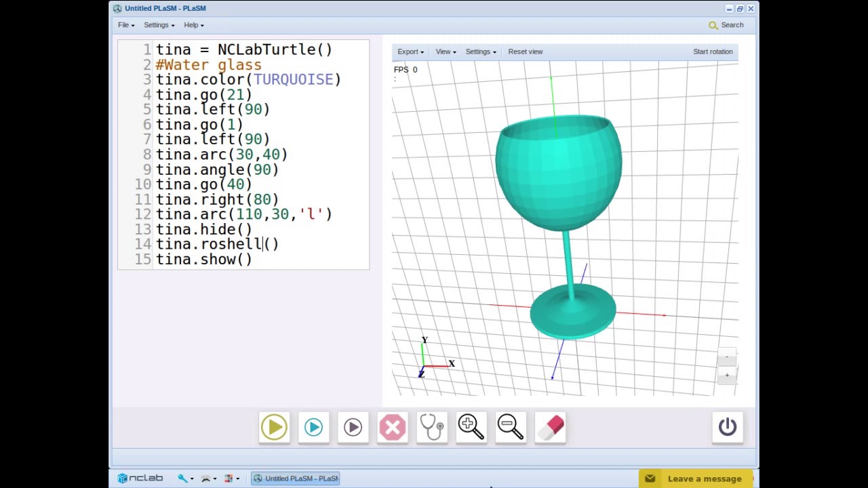The image size is (868, 488).
Task: Open the Help menu
Action: click(193, 25)
